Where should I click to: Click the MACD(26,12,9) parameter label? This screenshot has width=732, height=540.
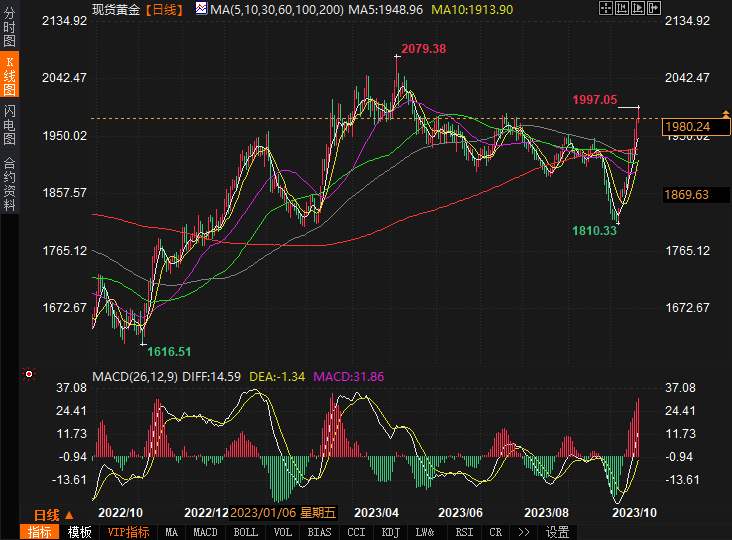click(134, 376)
